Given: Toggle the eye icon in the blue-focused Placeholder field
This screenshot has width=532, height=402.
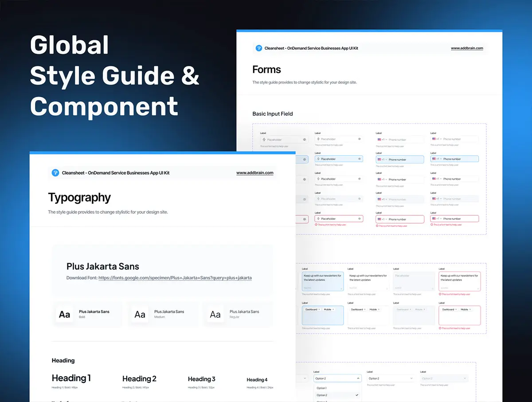Looking at the screenshot, I should (359, 159).
